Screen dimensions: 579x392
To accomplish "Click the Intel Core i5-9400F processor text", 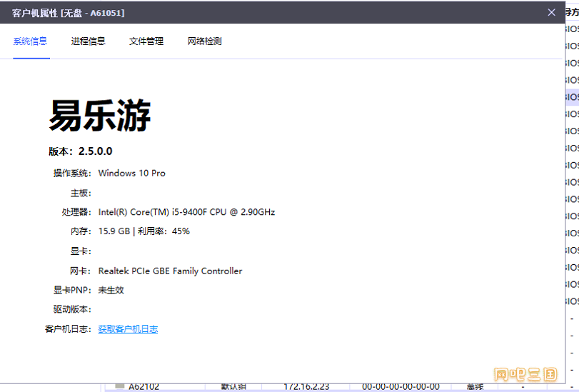I will (186, 212).
